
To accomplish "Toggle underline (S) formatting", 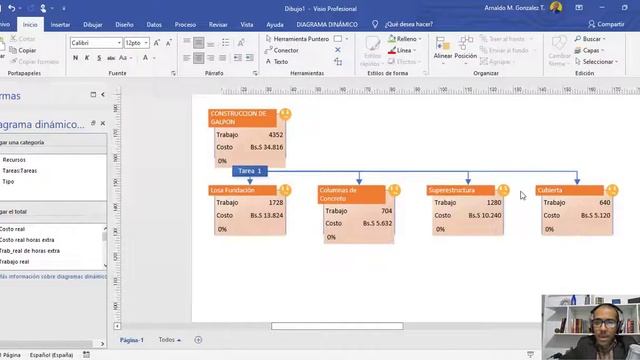I will click(x=99, y=58).
